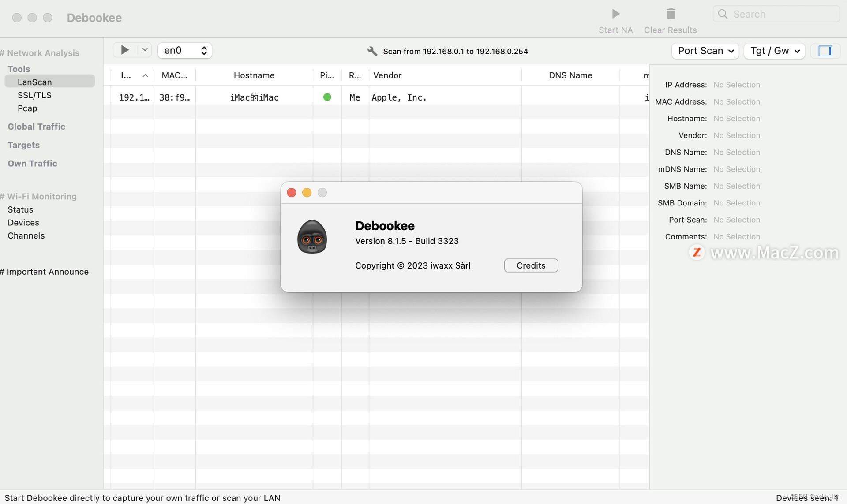Open the Port Scan dropdown

pyautogui.click(x=705, y=51)
